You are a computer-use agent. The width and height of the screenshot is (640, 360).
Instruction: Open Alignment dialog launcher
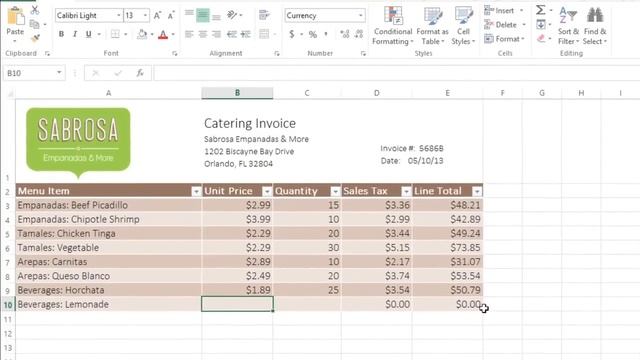tap(277, 53)
